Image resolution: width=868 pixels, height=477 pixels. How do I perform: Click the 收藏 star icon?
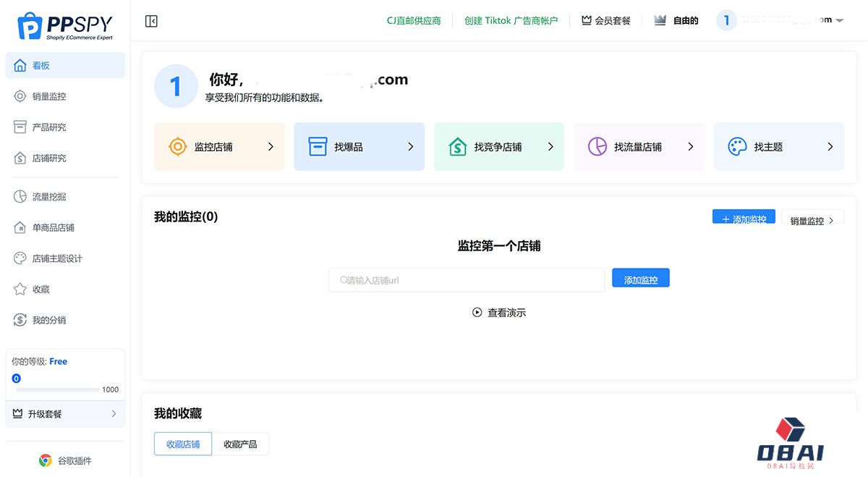[x=20, y=290]
